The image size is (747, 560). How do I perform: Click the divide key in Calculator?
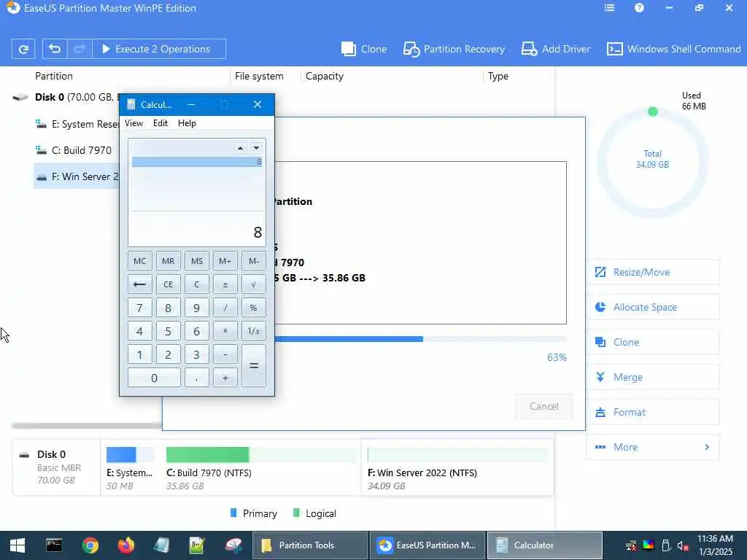coord(225,308)
